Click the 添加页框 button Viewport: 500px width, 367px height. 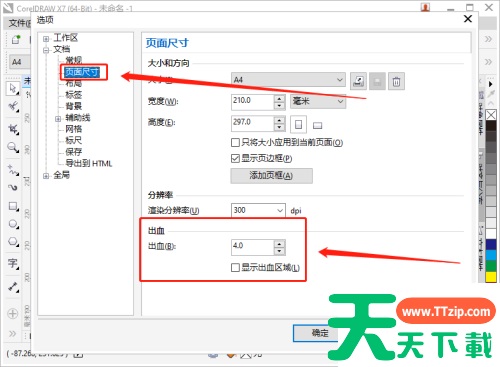tap(272, 175)
